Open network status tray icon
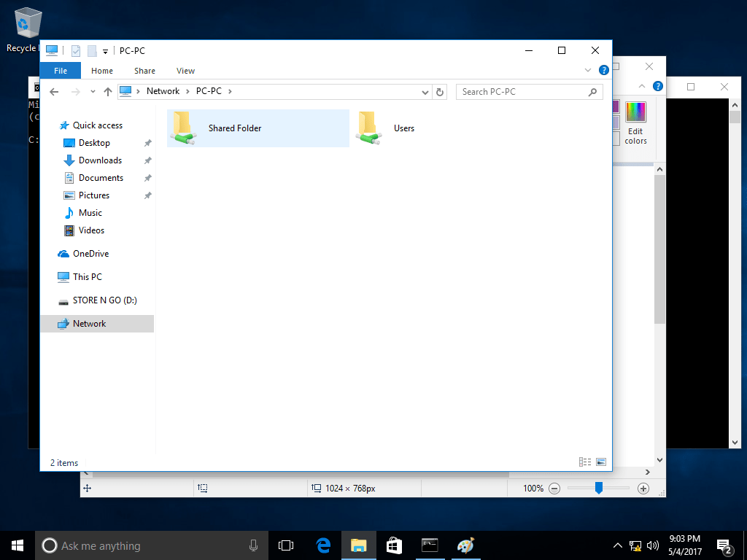 635,545
